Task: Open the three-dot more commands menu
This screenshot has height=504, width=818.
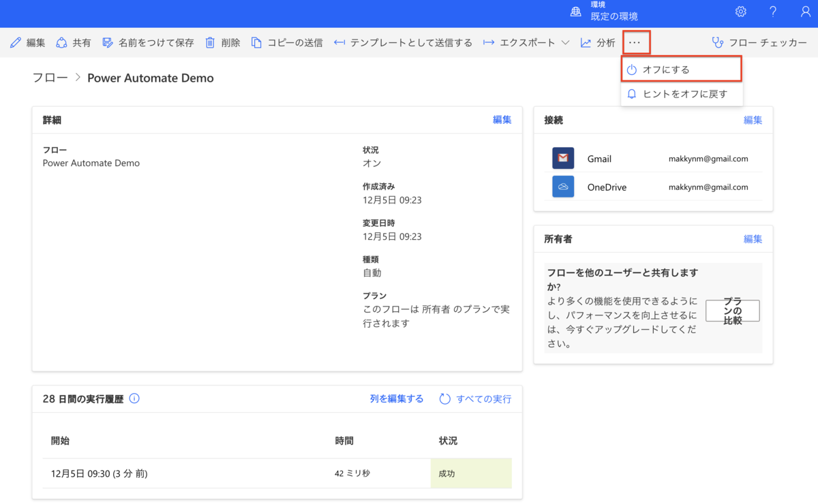Action: (635, 43)
